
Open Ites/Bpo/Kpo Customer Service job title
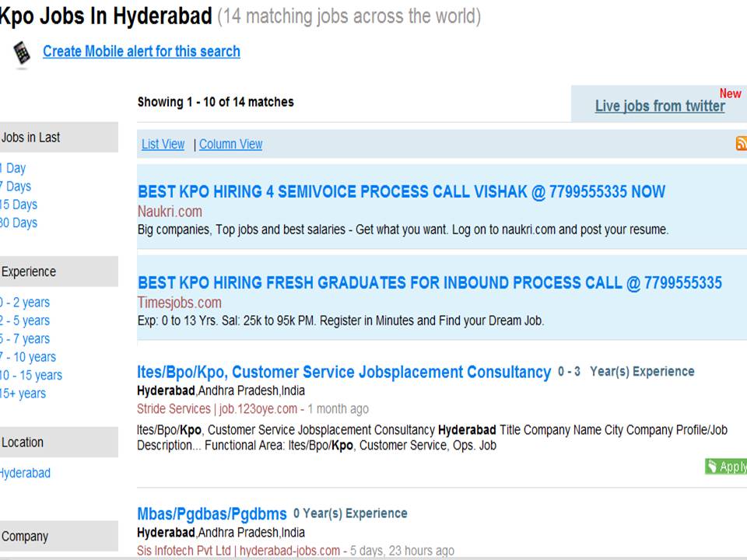344,372
